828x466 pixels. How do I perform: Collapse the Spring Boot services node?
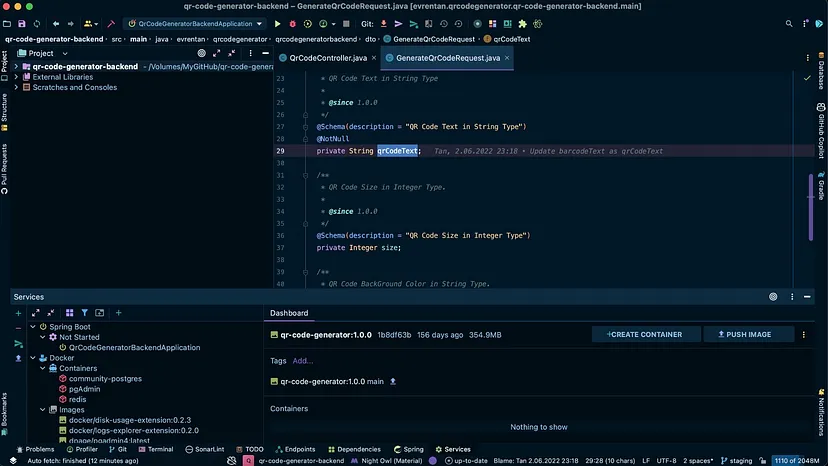pos(33,327)
